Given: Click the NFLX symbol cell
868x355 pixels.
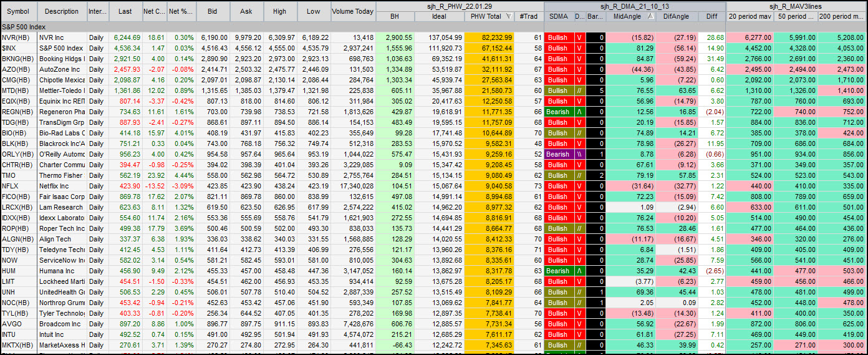Looking at the screenshot, I should [19, 187].
